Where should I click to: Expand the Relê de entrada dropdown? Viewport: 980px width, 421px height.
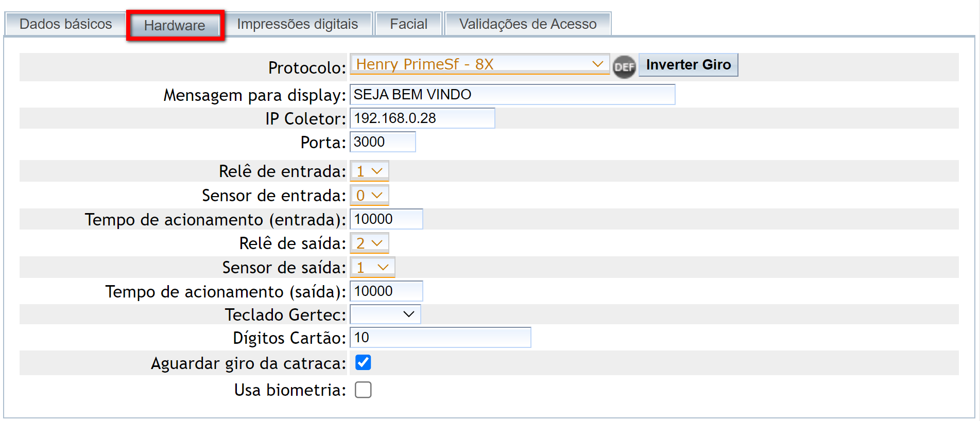click(369, 171)
